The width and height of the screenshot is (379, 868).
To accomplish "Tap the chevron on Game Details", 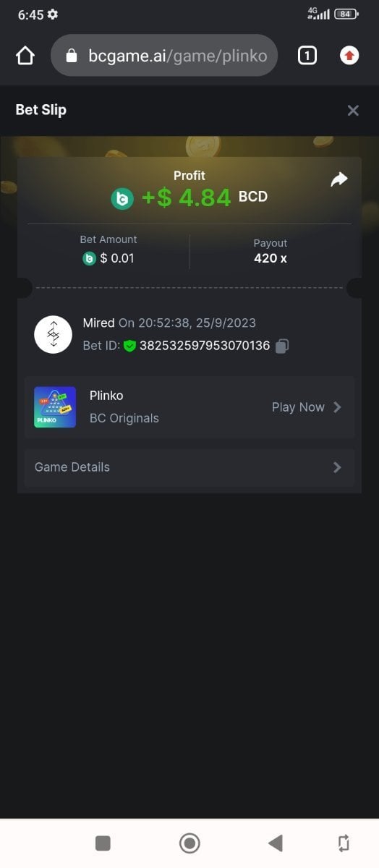I will pos(337,467).
